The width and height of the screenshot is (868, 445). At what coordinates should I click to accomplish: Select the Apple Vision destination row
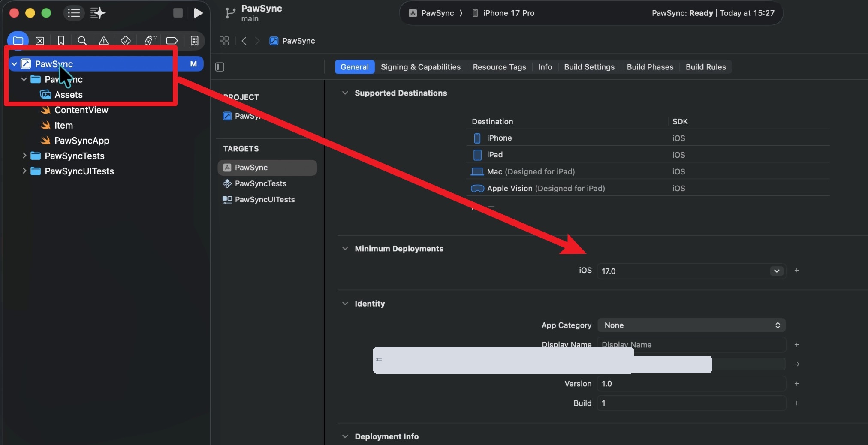pyautogui.click(x=648, y=188)
